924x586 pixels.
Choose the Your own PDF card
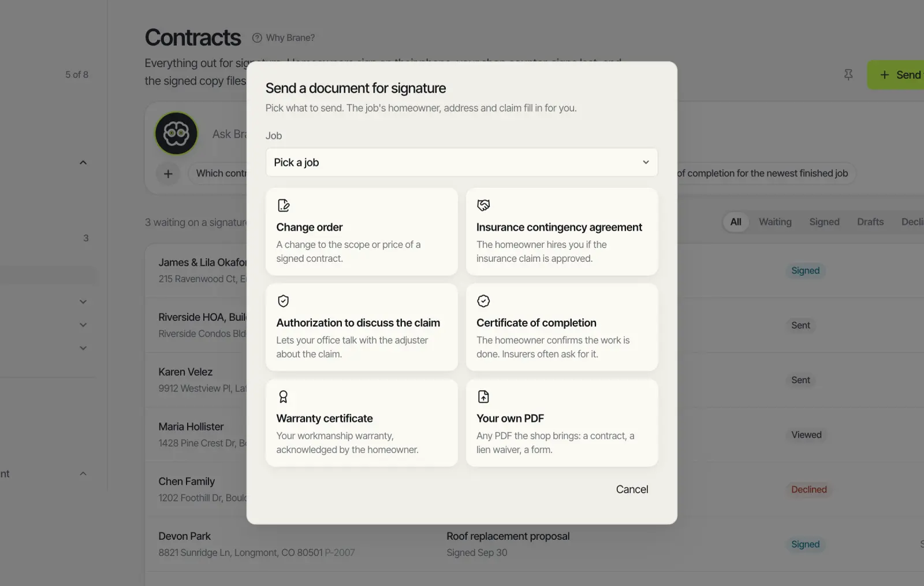562,423
